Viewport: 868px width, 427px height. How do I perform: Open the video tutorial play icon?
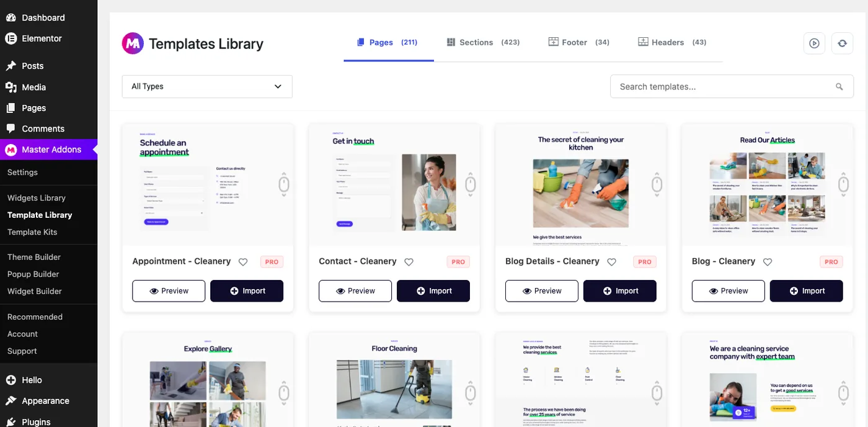(814, 43)
